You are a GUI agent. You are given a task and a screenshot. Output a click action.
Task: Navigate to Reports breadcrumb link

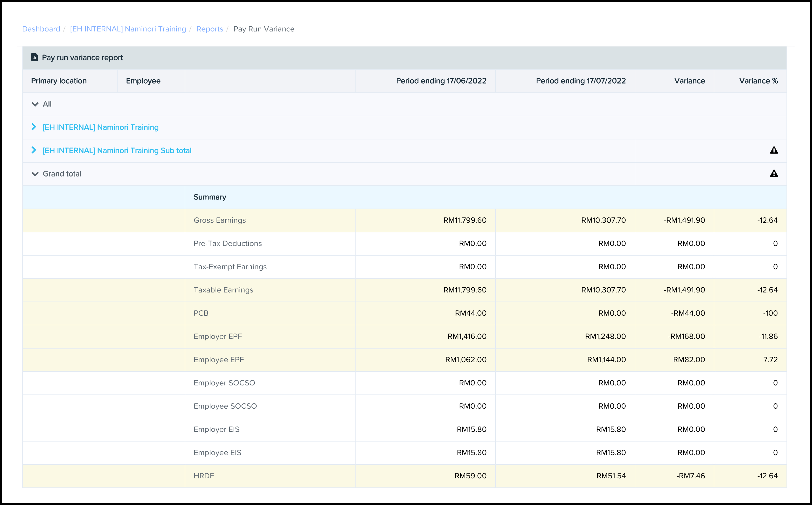(209, 29)
